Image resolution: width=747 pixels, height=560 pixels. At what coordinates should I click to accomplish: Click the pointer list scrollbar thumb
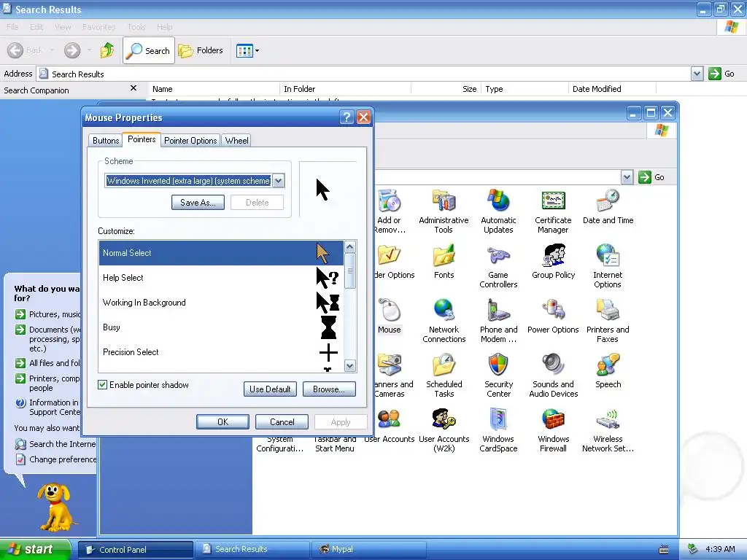pos(349,271)
